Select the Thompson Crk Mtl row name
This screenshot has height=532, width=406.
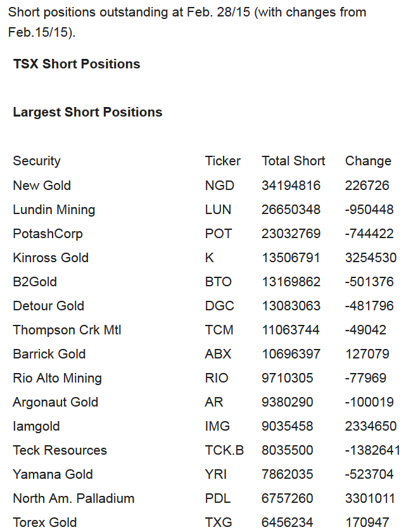point(67,330)
